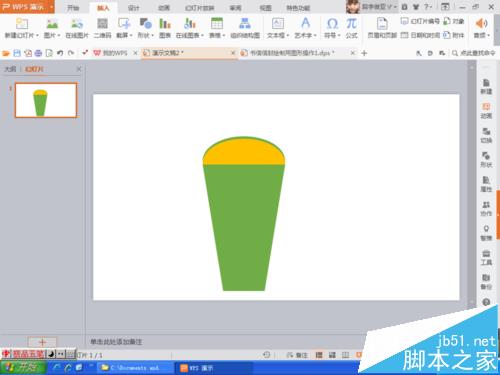This screenshot has width=500, height=375.
Task: Expand the New Slide dropdown arrow
Action: (x=37, y=35)
